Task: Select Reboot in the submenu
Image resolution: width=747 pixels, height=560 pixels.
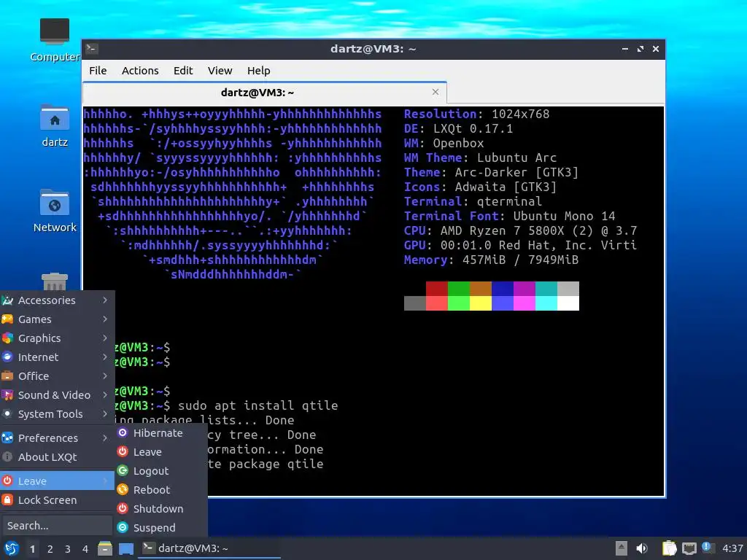Action: point(161,489)
